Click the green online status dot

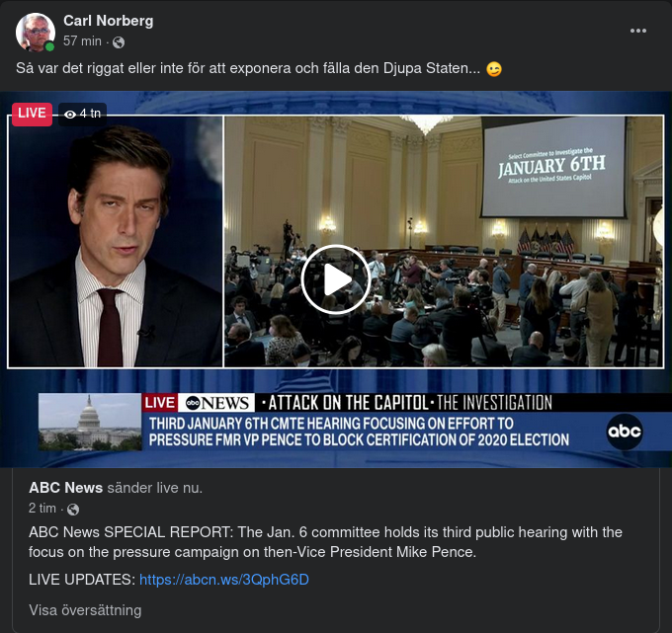(49, 46)
